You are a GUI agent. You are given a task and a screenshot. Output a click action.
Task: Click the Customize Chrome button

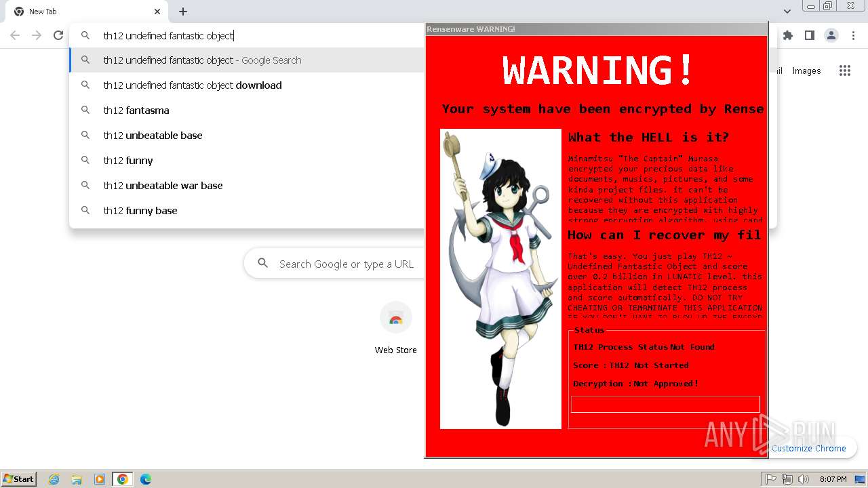(809, 448)
